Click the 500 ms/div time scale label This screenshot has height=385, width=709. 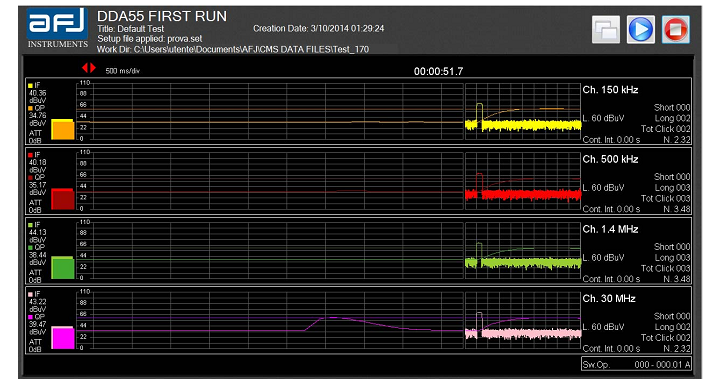(x=123, y=71)
